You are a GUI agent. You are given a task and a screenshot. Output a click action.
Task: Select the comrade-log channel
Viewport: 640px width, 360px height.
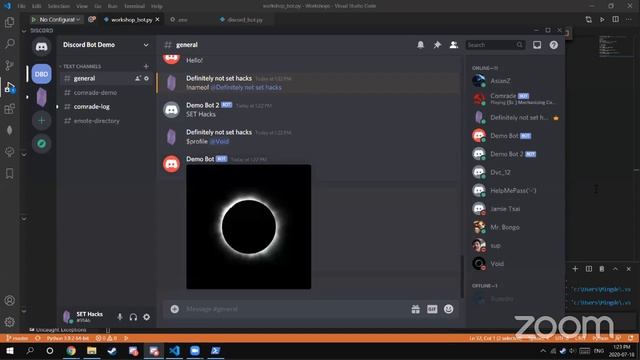click(107, 107)
